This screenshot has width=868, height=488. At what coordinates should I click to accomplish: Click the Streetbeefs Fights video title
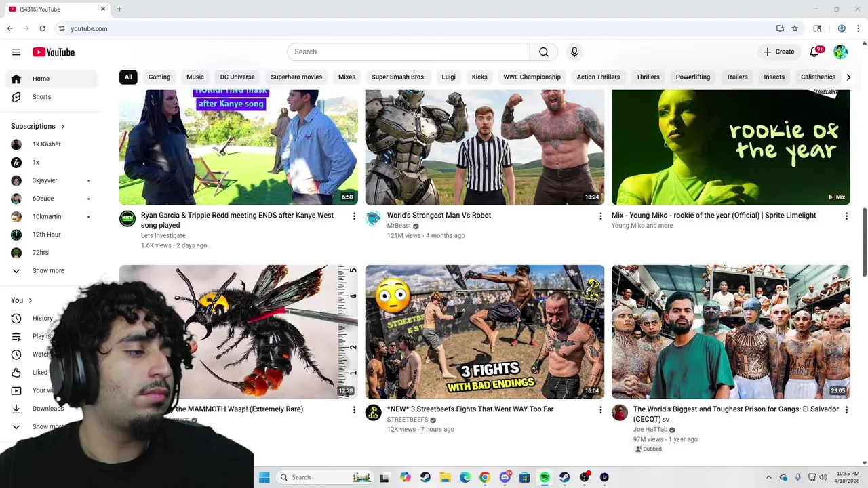point(470,409)
